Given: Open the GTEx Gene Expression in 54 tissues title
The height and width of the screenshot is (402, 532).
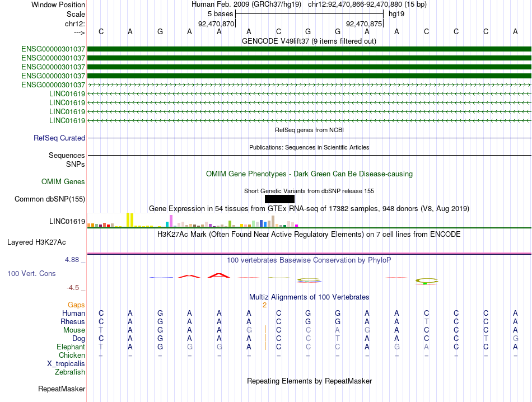Looking at the screenshot, I should tap(309, 209).
